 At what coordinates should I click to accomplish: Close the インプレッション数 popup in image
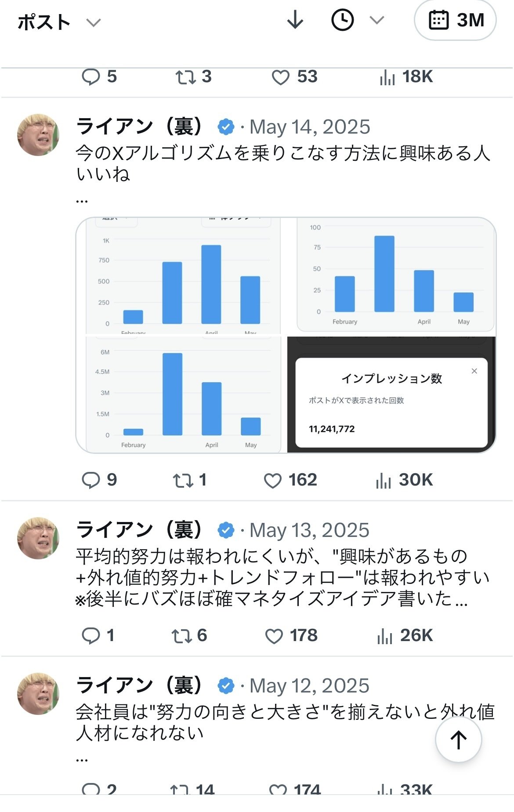474,371
